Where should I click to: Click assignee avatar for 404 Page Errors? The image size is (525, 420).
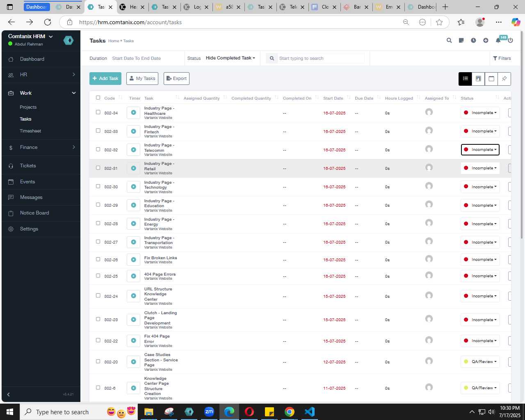[429, 276]
